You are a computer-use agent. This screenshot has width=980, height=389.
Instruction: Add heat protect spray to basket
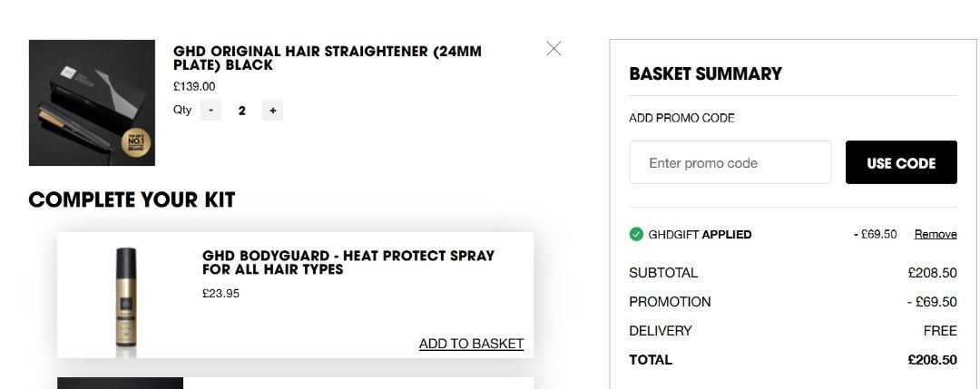click(471, 344)
